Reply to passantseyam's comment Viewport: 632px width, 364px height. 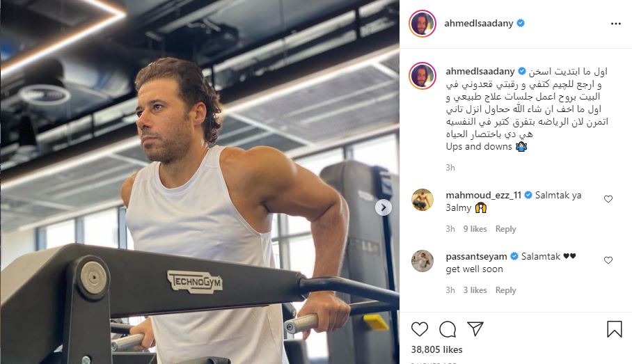click(x=505, y=290)
